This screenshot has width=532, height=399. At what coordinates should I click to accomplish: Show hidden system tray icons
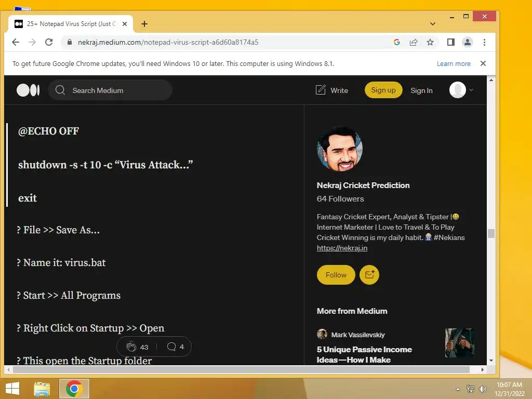point(458,389)
